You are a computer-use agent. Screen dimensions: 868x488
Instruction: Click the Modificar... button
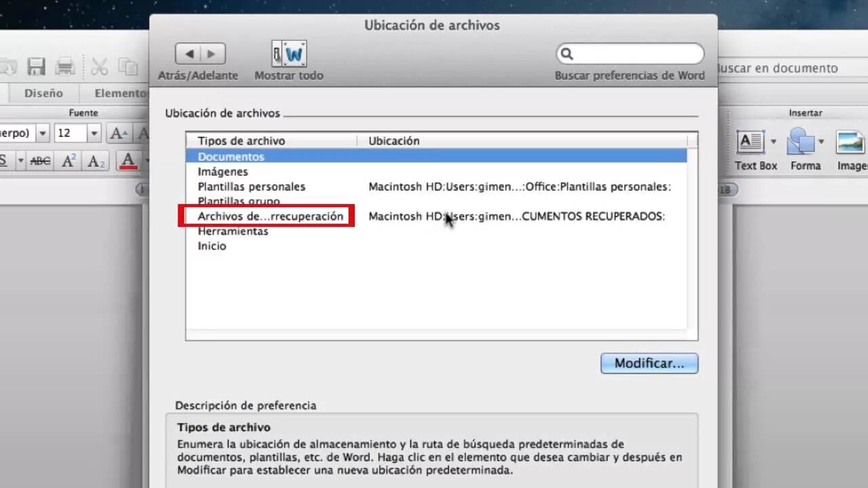[649, 363]
